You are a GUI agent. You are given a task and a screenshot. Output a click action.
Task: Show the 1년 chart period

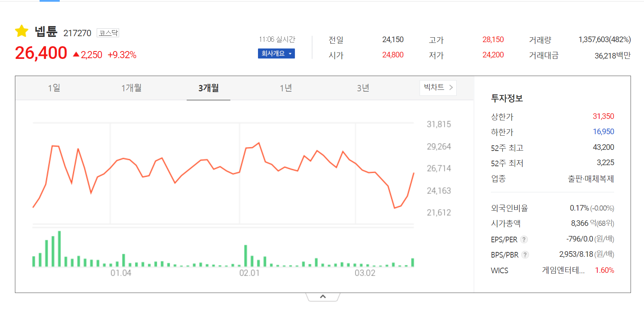point(286,88)
